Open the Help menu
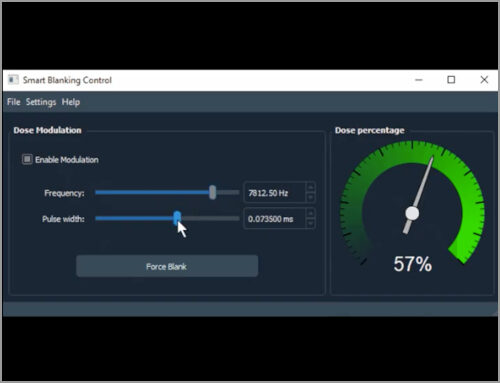 tap(71, 102)
